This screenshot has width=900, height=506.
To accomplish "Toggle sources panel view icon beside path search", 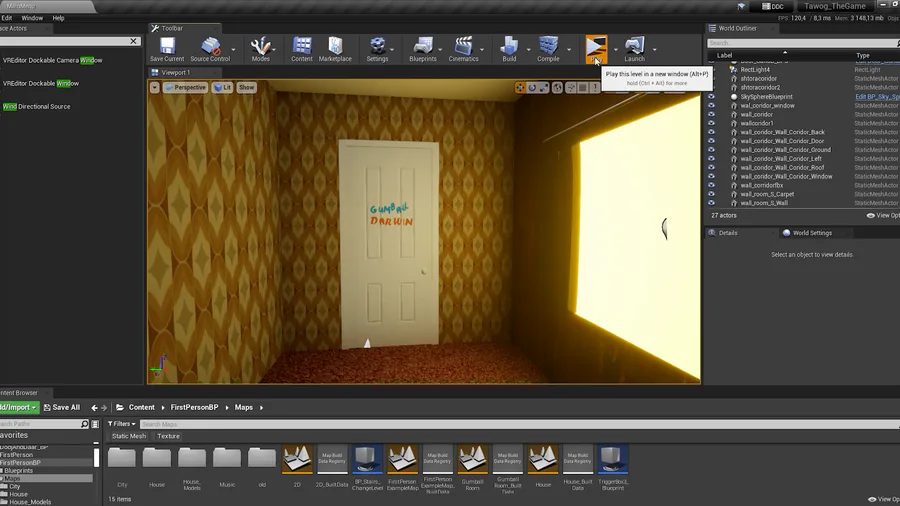I will pyautogui.click(x=95, y=424).
